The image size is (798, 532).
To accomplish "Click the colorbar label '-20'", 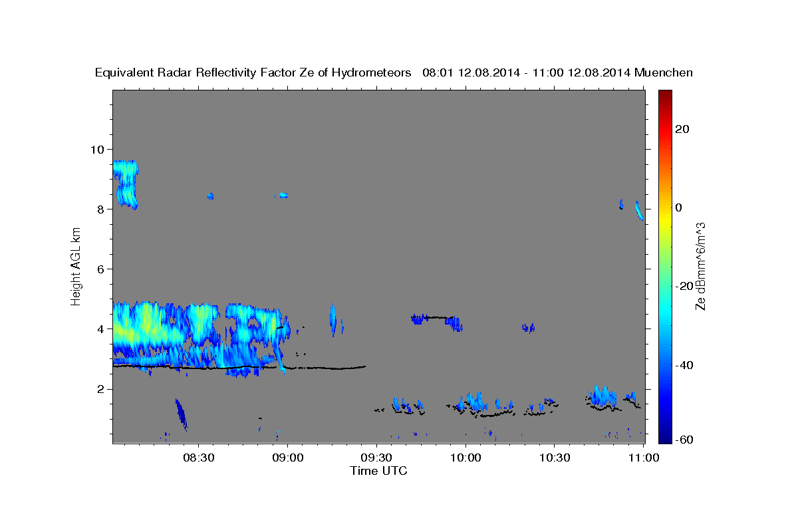I will [685, 286].
